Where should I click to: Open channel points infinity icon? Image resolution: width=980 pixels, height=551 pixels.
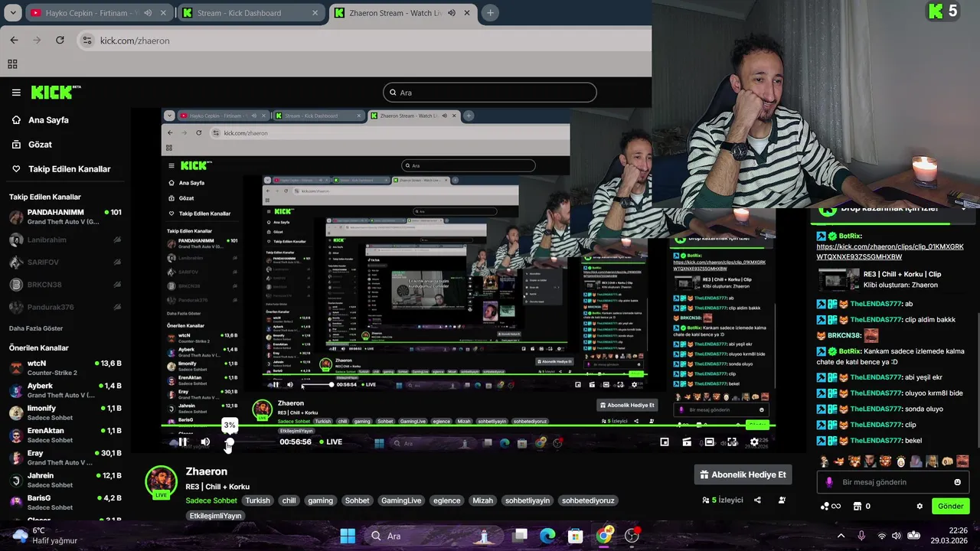pos(831,506)
